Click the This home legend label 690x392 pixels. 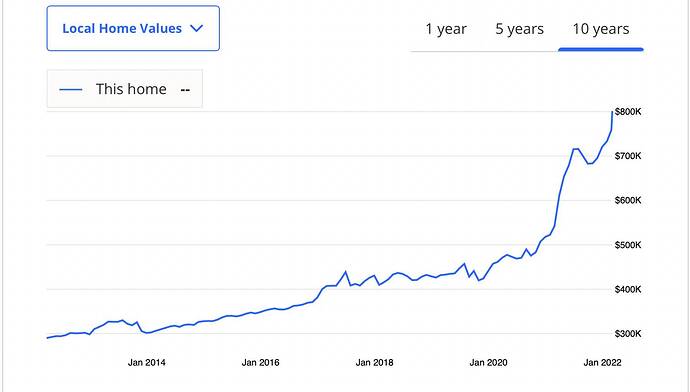click(x=131, y=89)
